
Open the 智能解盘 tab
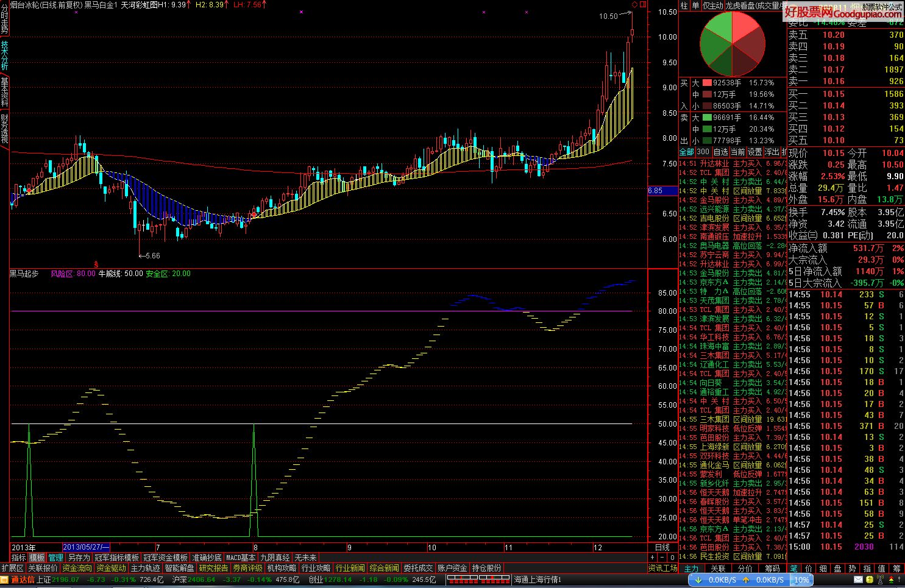179,568
